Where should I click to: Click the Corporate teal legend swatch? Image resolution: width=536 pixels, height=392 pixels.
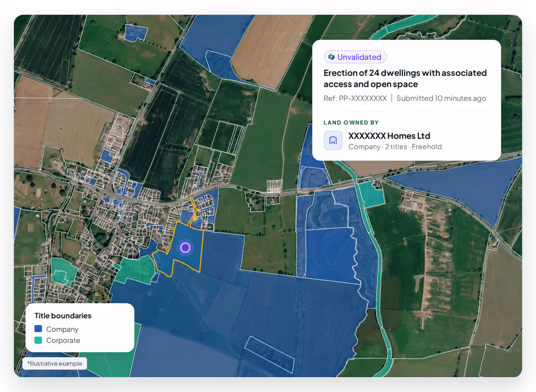(38, 340)
